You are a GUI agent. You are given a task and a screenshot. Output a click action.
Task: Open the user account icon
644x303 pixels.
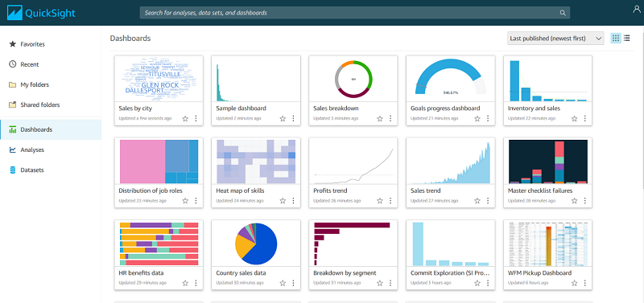coord(637,10)
